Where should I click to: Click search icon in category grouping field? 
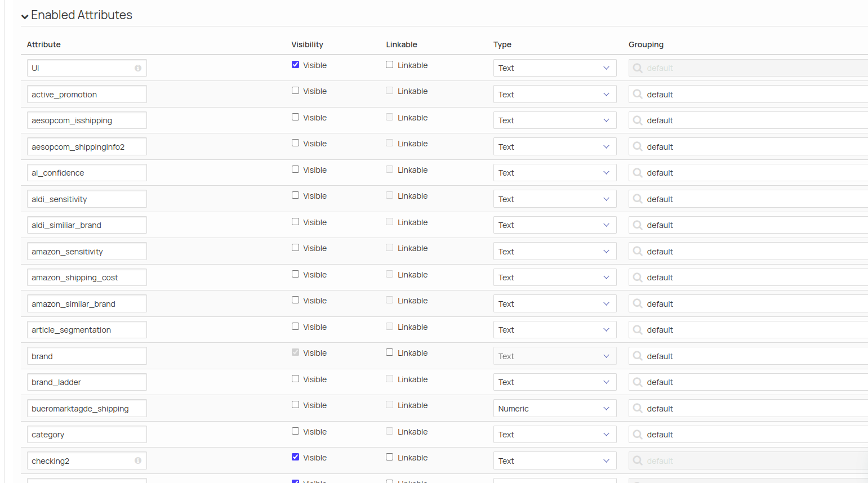click(638, 435)
